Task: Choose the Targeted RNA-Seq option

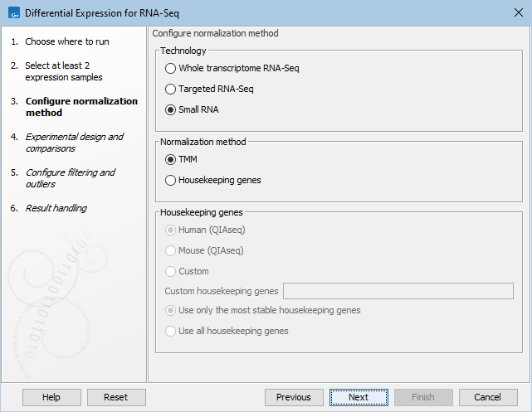Action: (171, 89)
